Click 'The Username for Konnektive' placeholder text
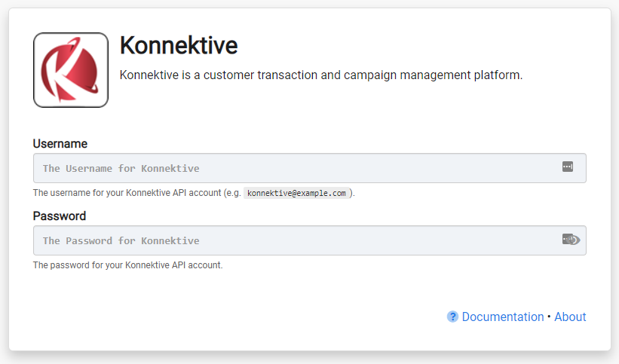The height and width of the screenshot is (364, 619). click(x=121, y=169)
